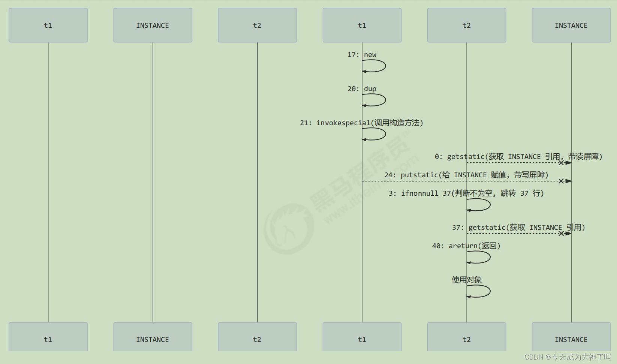Click bottom t1 box ending the 'invokespecial' lifeline
The width and height of the screenshot is (617, 364).
tap(362, 337)
